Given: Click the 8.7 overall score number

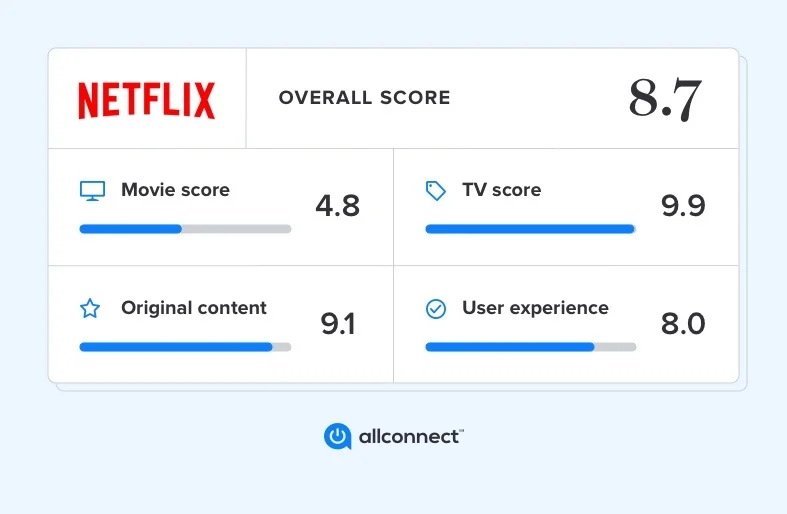Looking at the screenshot, I should [665, 99].
